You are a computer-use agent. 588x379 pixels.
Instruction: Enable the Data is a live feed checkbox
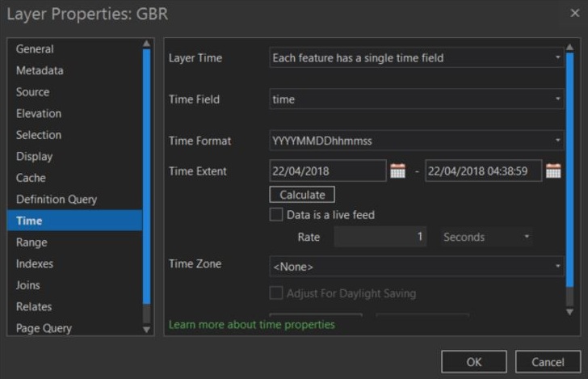coord(276,215)
